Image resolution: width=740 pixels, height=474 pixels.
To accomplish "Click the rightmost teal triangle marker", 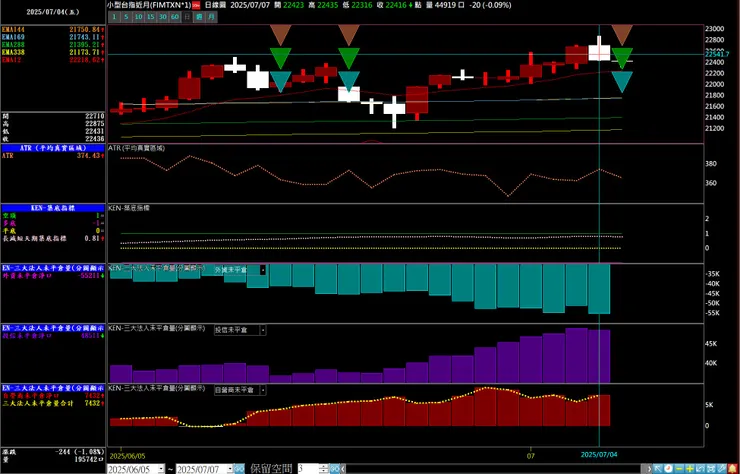I will [622, 82].
